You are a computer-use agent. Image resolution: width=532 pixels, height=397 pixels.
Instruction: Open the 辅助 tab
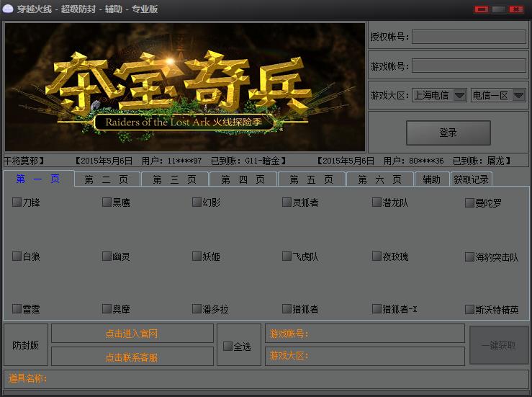click(432, 179)
